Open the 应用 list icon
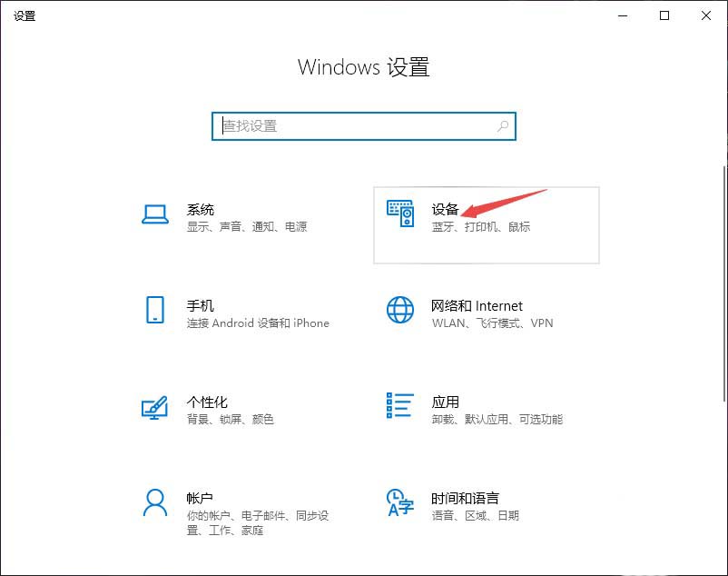This screenshot has width=728, height=576. 400,405
